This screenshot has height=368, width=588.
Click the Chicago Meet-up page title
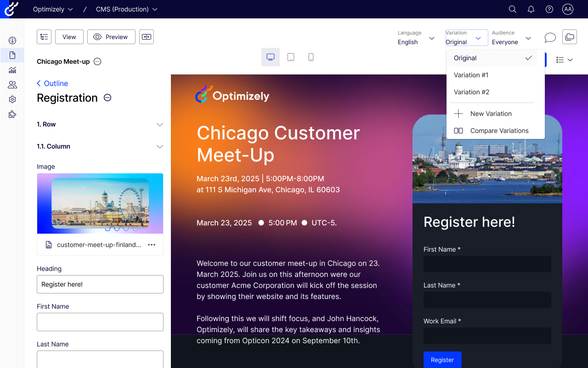(63, 62)
